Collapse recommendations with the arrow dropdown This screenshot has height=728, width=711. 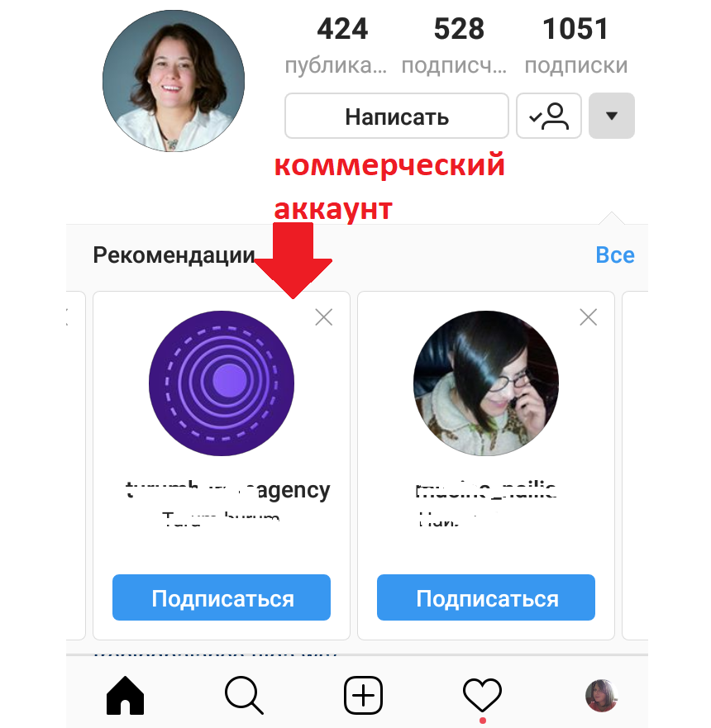coord(612,116)
